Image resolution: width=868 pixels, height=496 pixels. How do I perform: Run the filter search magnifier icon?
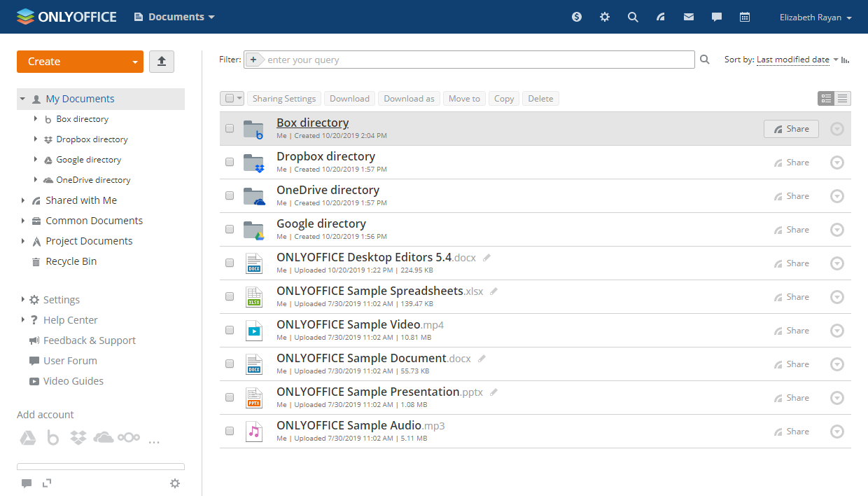coord(705,60)
